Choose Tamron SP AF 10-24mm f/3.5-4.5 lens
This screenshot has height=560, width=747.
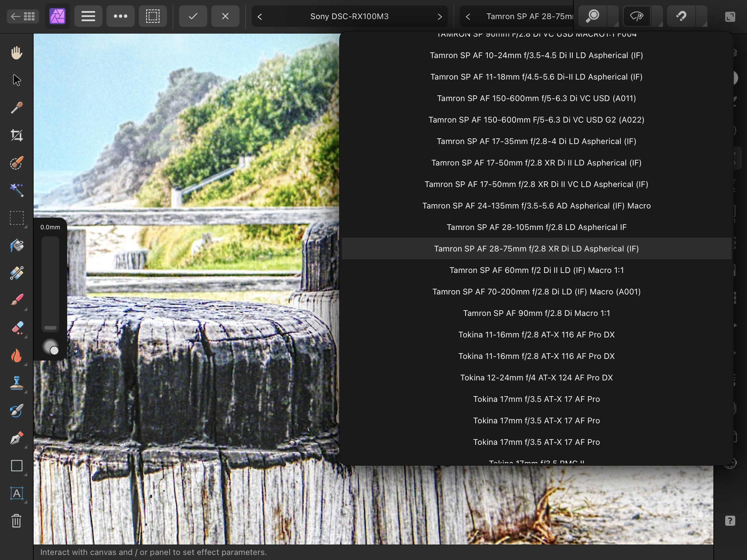click(536, 55)
